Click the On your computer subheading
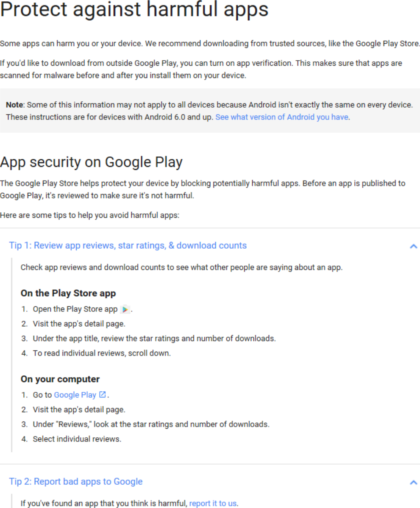 [60, 379]
